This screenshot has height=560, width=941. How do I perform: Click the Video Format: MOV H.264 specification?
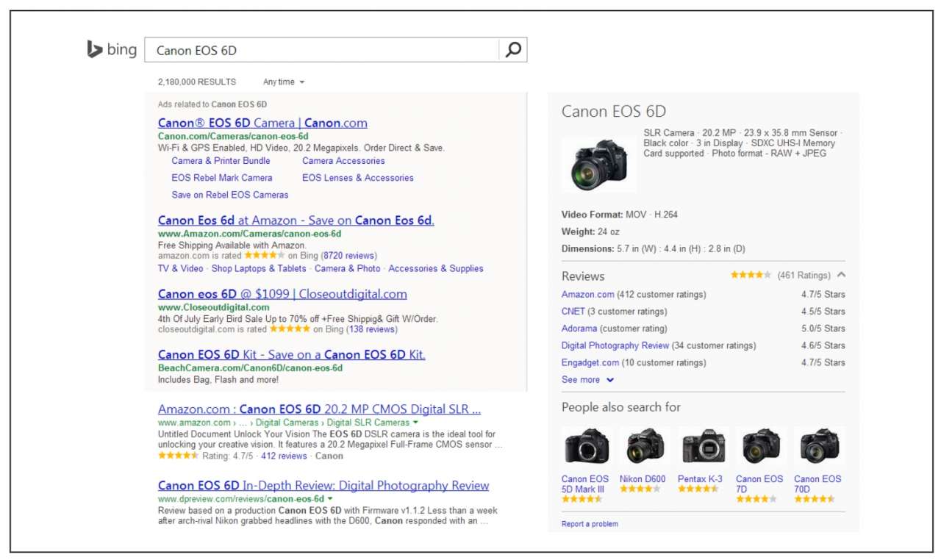tap(620, 215)
